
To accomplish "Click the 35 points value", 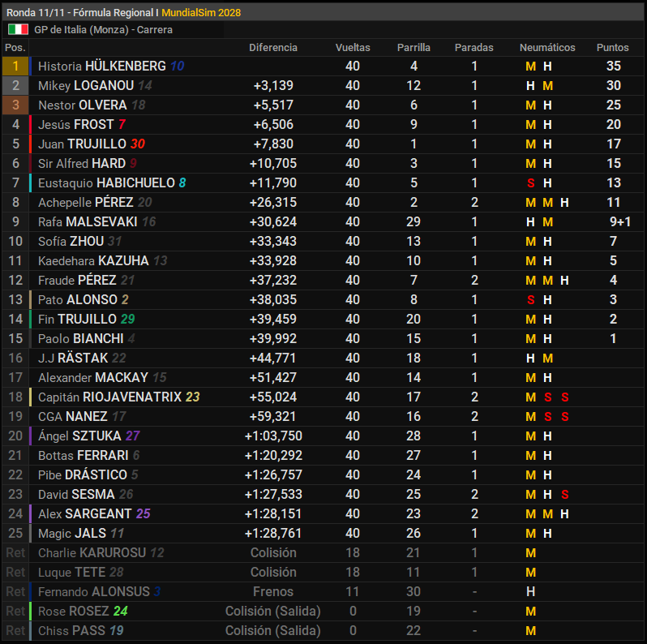I will 613,66.
